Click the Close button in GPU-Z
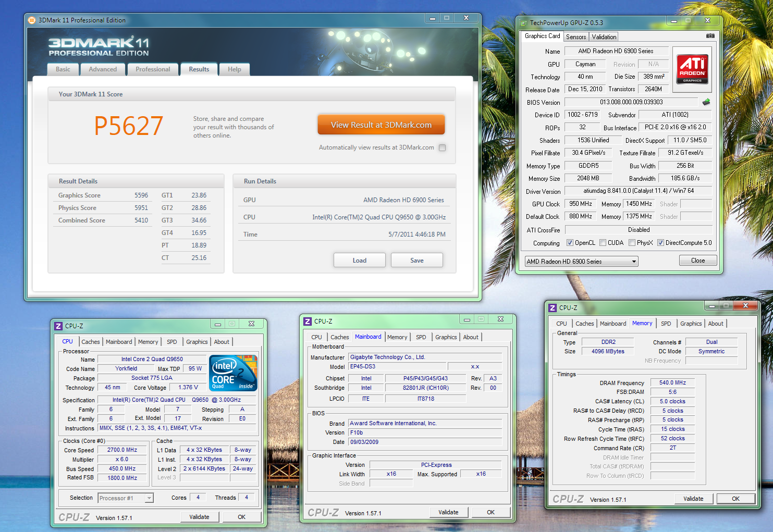773x532 pixels. click(x=698, y=260)
